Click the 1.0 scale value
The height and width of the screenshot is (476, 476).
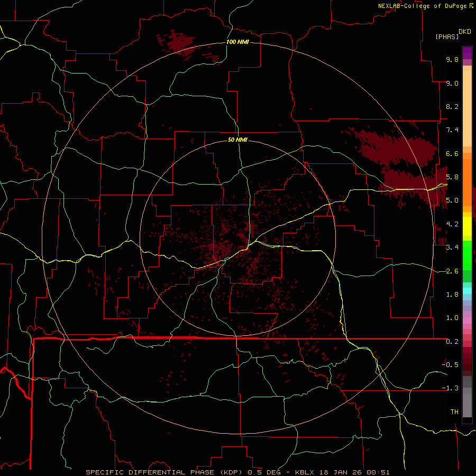(x=452, y=318)
